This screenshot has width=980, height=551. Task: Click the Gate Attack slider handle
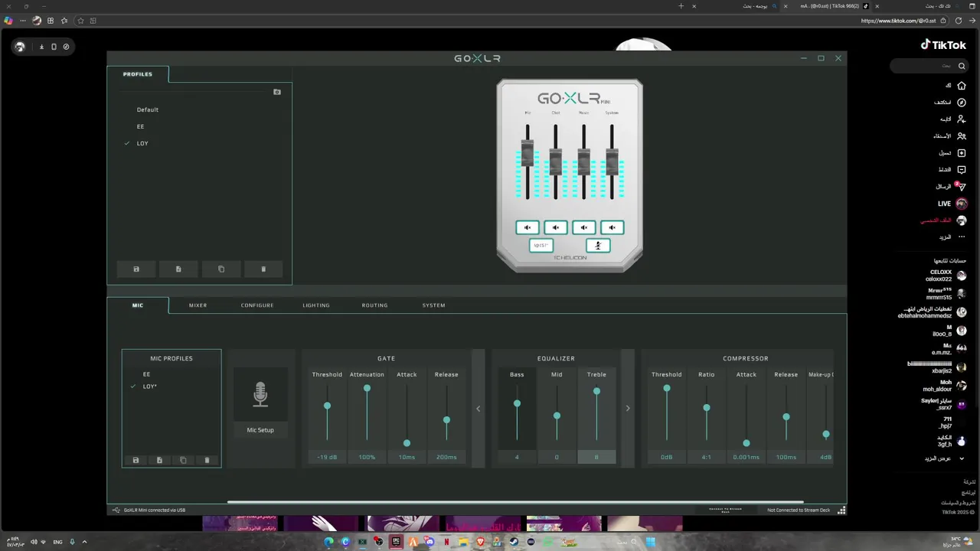[x=407, y=443]
